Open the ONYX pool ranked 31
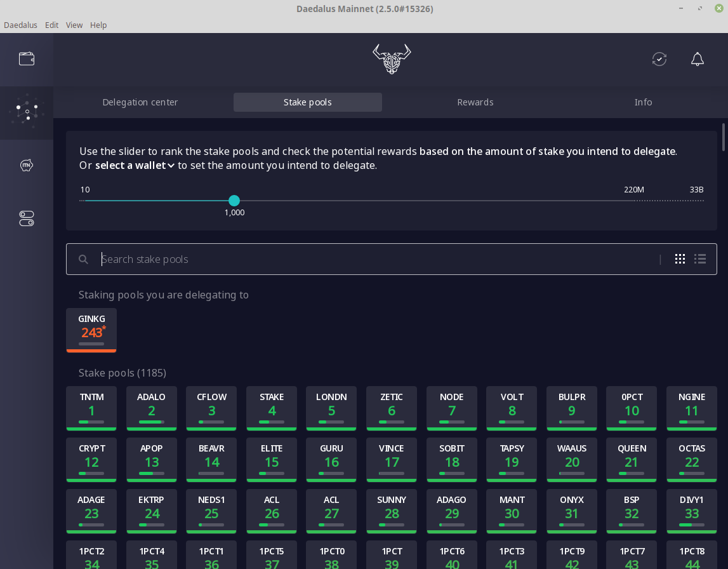The height and width of the screenshot is (569, 728). [x=571, y=511]
